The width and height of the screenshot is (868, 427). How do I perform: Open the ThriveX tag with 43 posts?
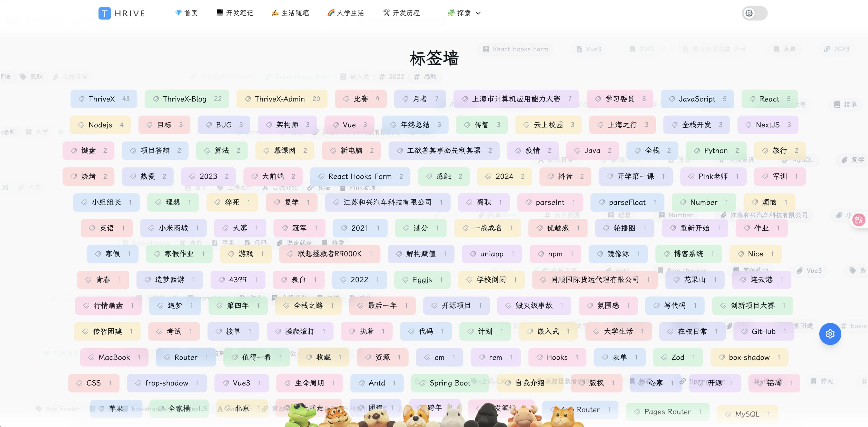pos(104,99)
